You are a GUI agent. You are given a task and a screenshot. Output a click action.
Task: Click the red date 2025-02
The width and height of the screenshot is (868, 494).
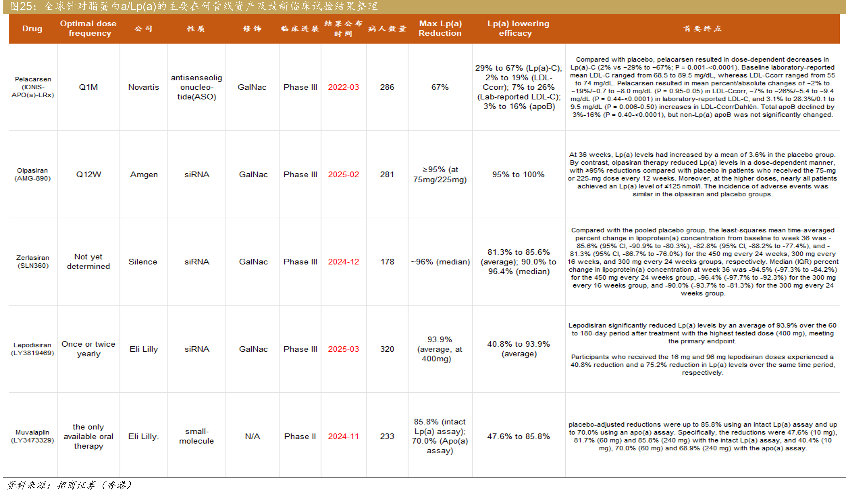[x=343, y=175]
